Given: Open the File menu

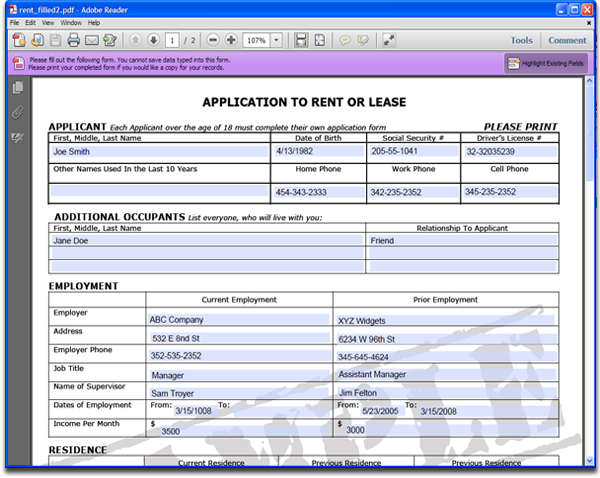Looking at the screenshot, I should click(14, 23).
